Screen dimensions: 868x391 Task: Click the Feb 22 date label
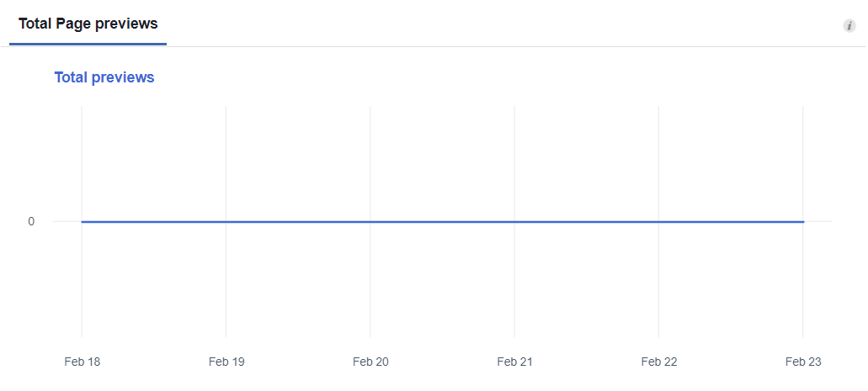tap(658, 362)
